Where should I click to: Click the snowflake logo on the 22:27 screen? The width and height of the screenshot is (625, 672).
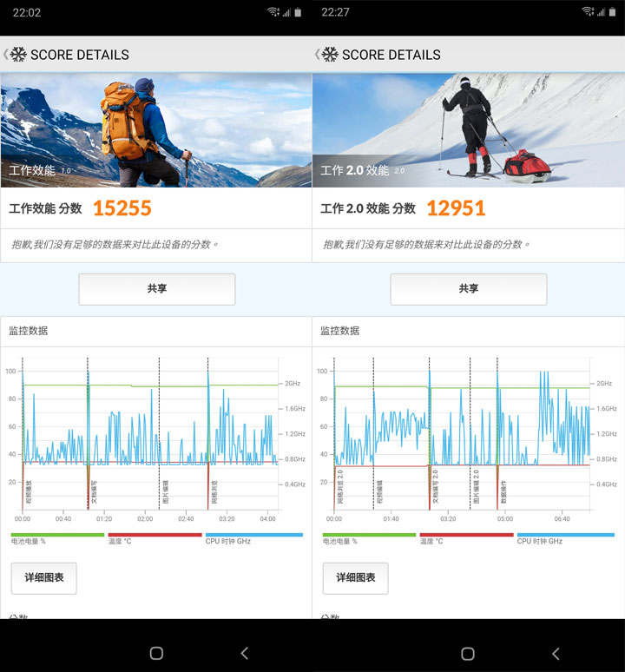pyautogui.click(x=330, y=55)
